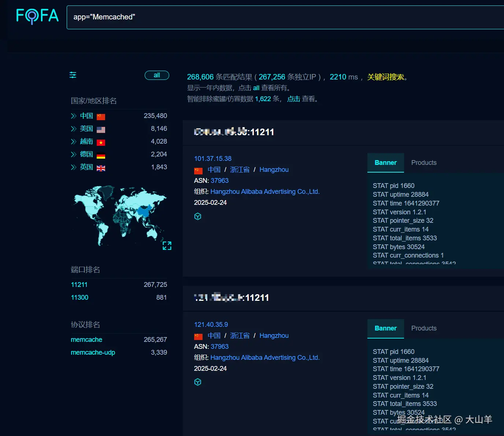Click the China flag in country ranking
Image resolution: width=504 pixels, height=436 pixels.
[101, 117]
